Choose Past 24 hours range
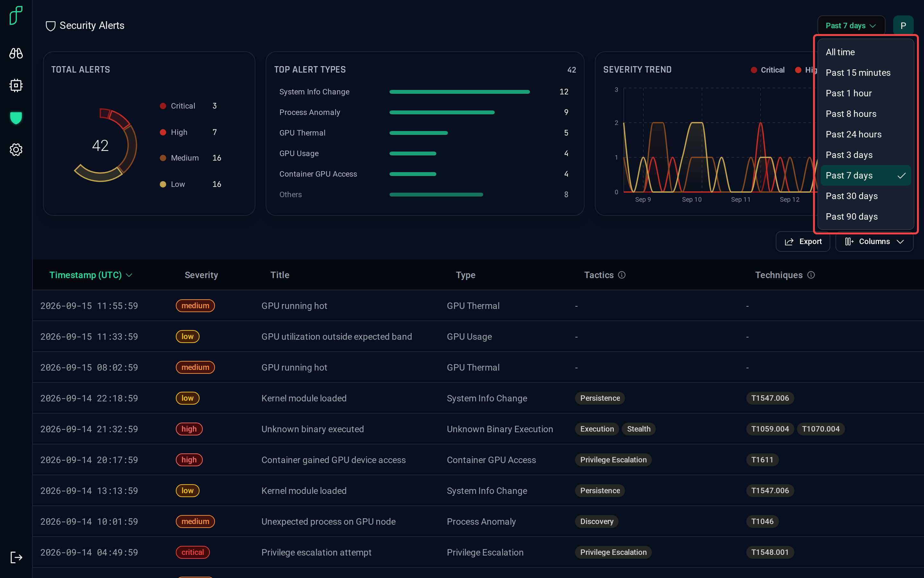Viewport: 924px width, 578px height. [x=866, y=134]
